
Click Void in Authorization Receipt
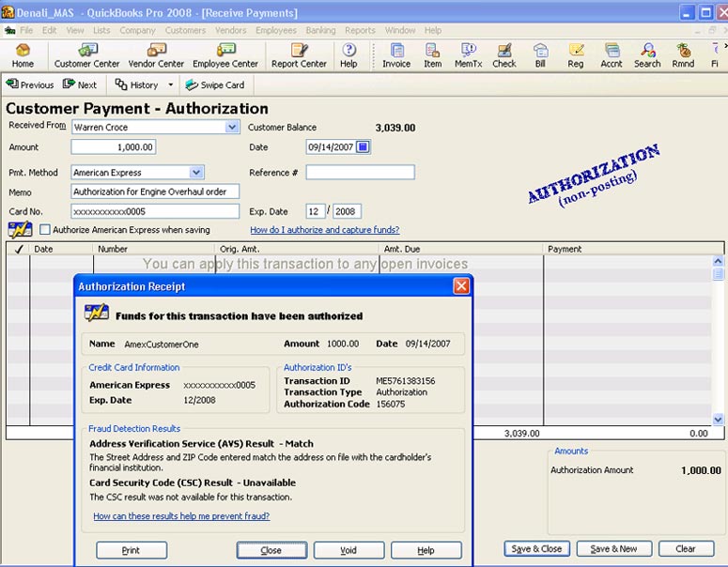point(349,550)
